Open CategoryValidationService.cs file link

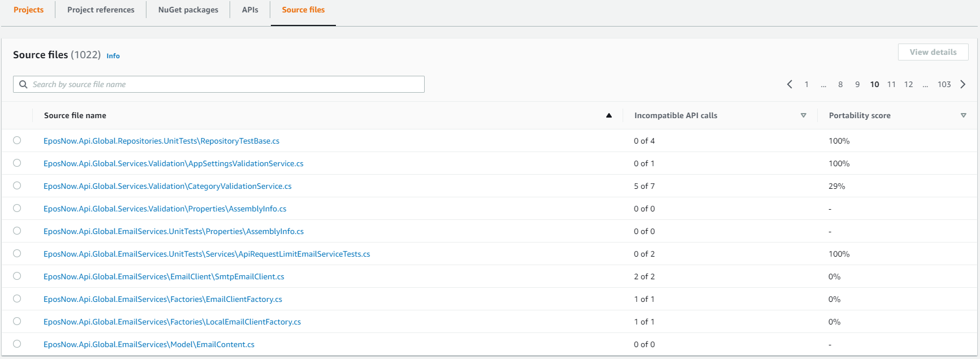tap(167, 186)
